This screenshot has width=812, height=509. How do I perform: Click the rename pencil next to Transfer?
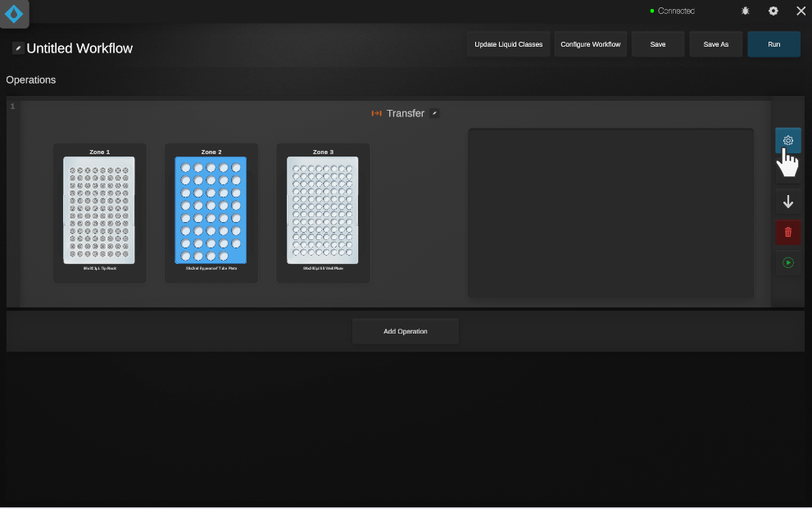tap(434, 113)
